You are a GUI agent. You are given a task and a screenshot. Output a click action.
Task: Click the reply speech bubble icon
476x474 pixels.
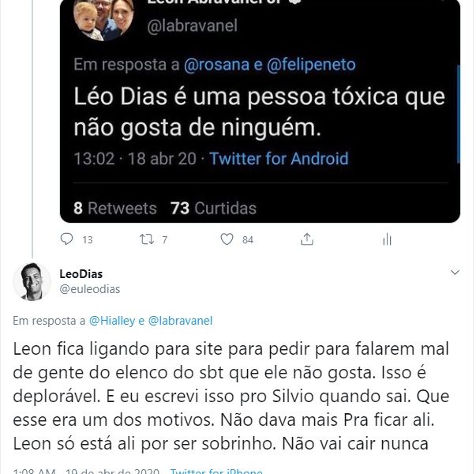pyautogui.click(x=66, y=239)
